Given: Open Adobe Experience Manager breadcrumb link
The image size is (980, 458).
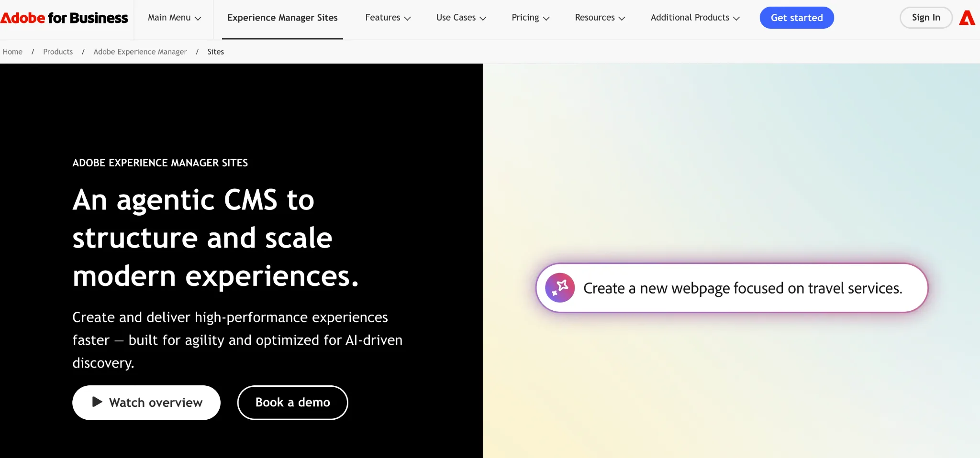Looking at the screenshot, I should click(140, 52).
